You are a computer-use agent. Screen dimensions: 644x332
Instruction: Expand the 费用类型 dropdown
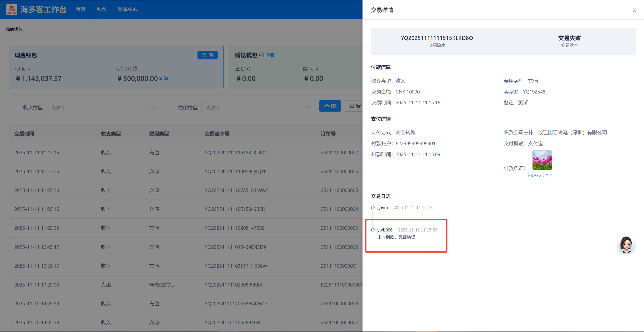[257, 108]
